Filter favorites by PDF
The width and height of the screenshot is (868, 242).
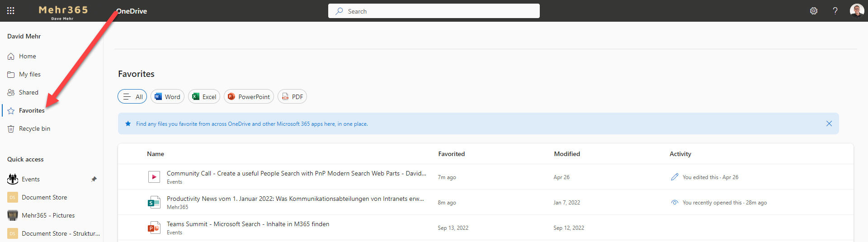(x=292, y=96)
